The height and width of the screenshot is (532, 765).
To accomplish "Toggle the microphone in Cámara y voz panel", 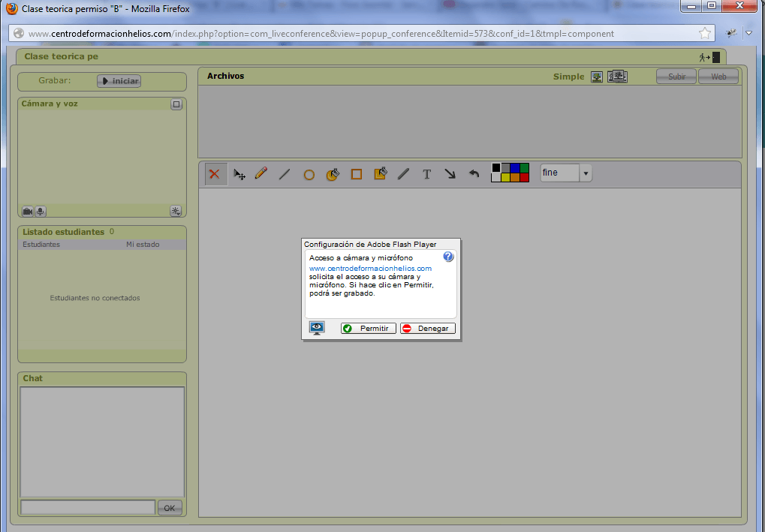I will (x=41, y=211).
